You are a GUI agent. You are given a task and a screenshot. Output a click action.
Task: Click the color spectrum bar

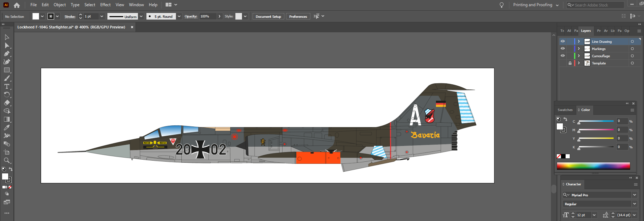coord(593,166)
